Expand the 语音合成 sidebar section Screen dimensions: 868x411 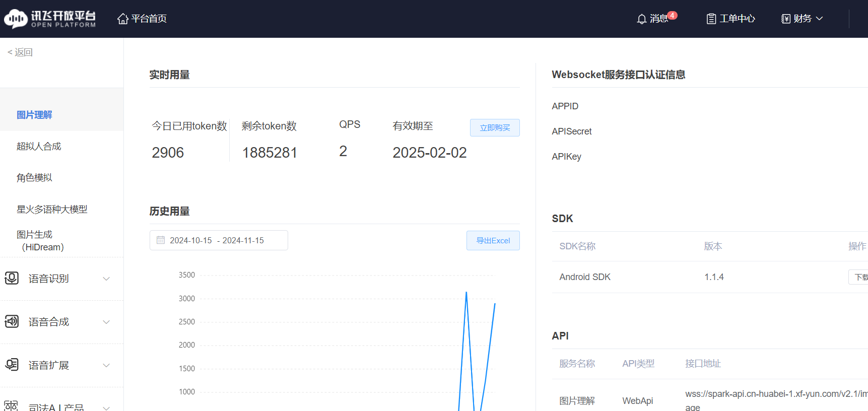point(106,322)
